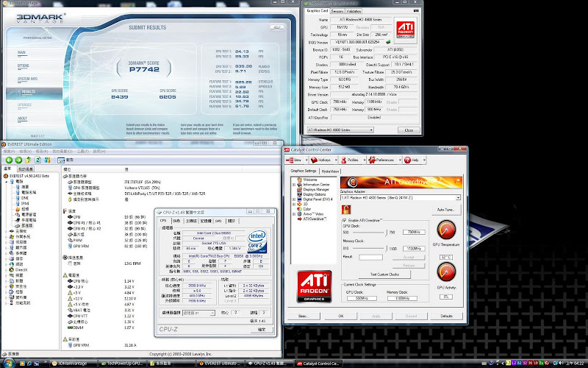Click the camera screenshot icon in GPU-Z
The width and height of the screenshot is (588, 368).
(x=415, y=11)
